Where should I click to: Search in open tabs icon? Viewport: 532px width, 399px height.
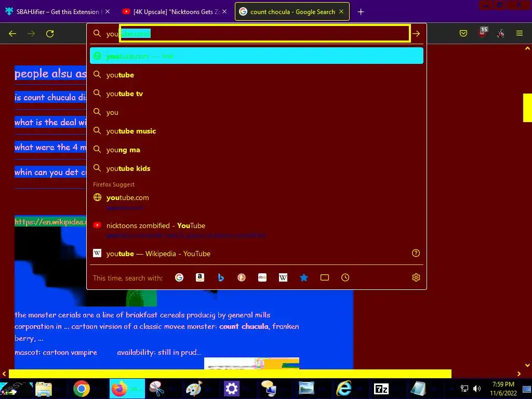[325, 277]
